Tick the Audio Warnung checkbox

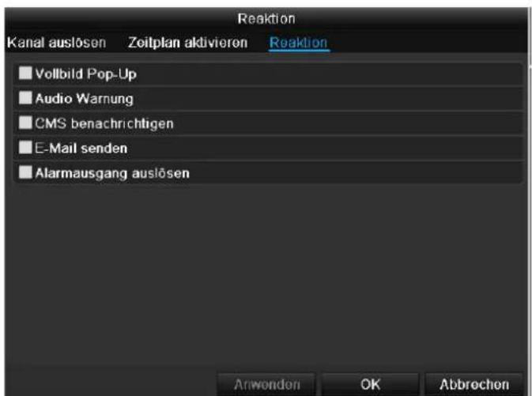click(x=25, y=98)
